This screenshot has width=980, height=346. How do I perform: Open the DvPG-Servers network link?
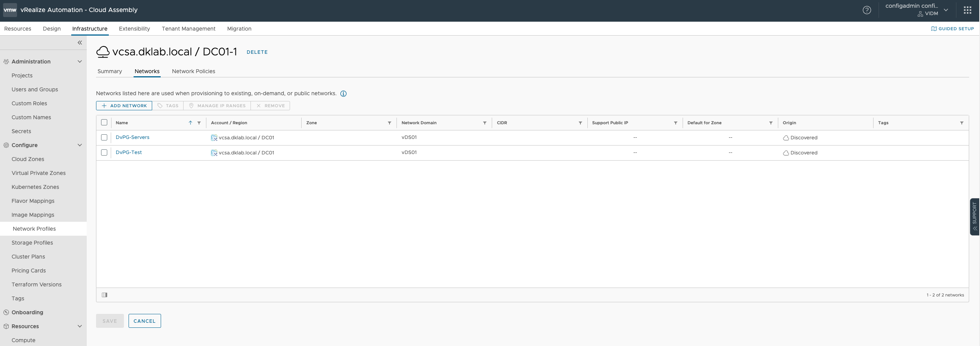[132, 137]
